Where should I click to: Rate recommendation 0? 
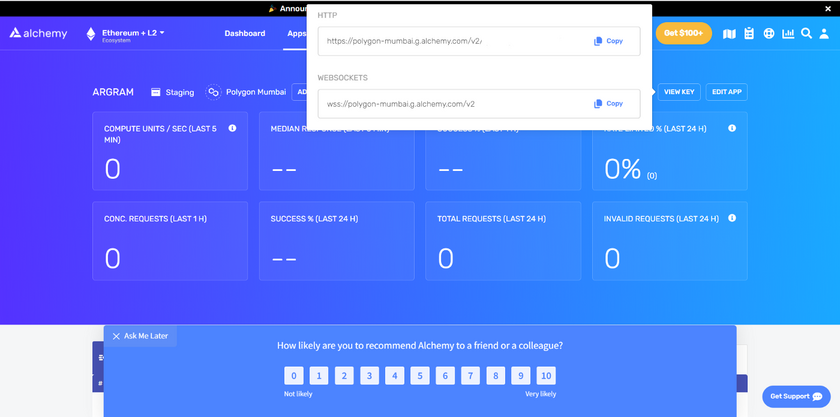coord(294,376)
